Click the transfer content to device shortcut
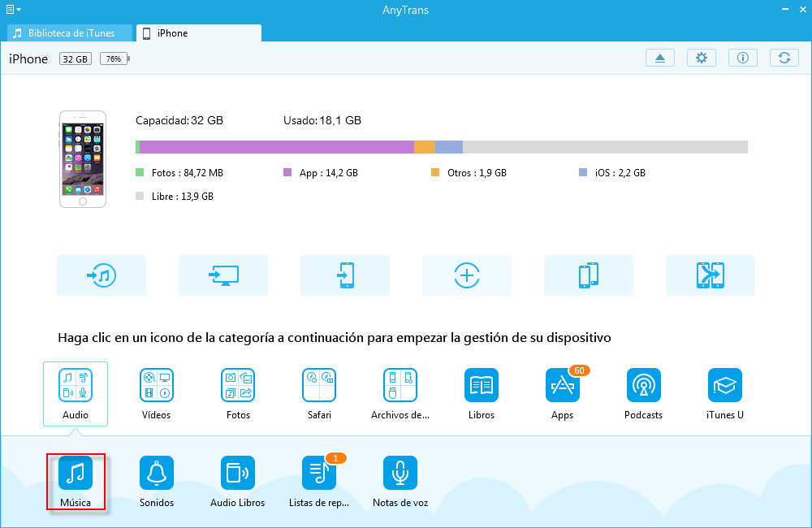The image size is (812, 528). click(x=345, y=275)
